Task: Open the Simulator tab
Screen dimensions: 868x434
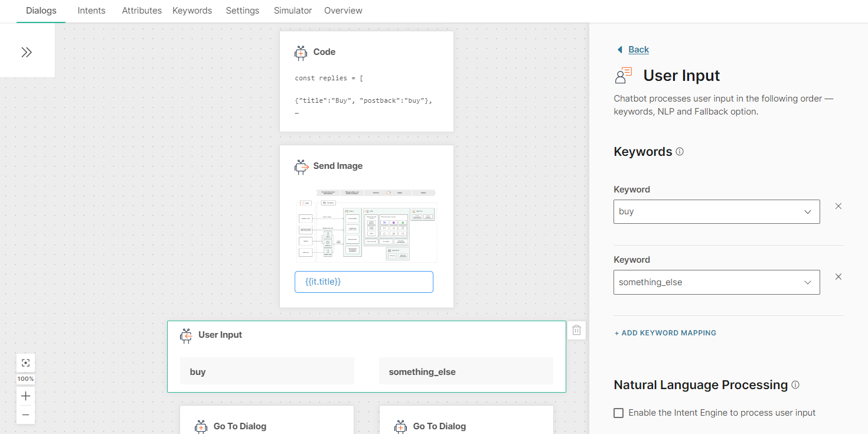Action: [292, 11]
